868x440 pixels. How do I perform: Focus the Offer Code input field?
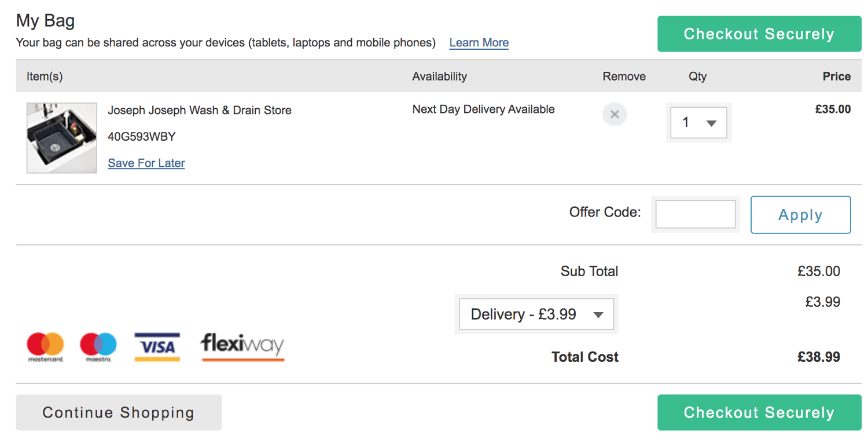pos(696,214)
